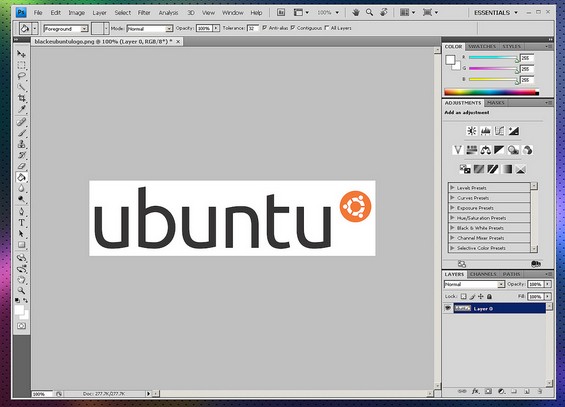Toggle lock transparent pixels
565x407 pixels.
click(x=463, y=296)
